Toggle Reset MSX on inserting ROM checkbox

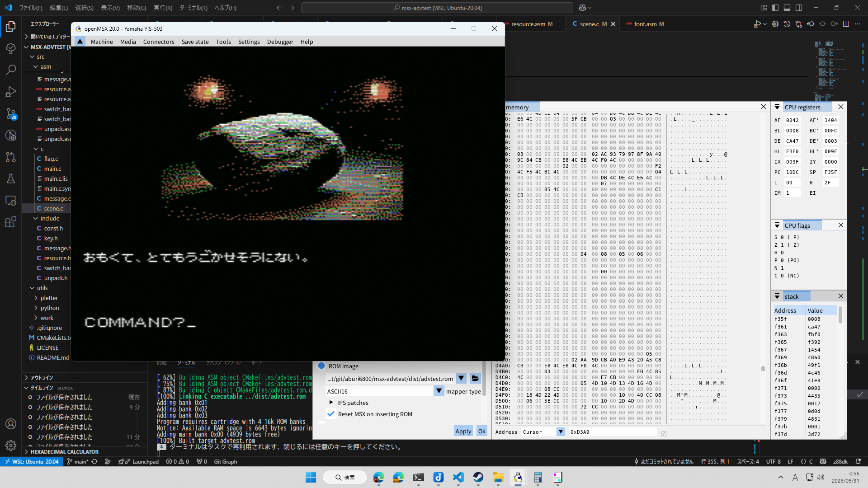click(x=331, y=414)
